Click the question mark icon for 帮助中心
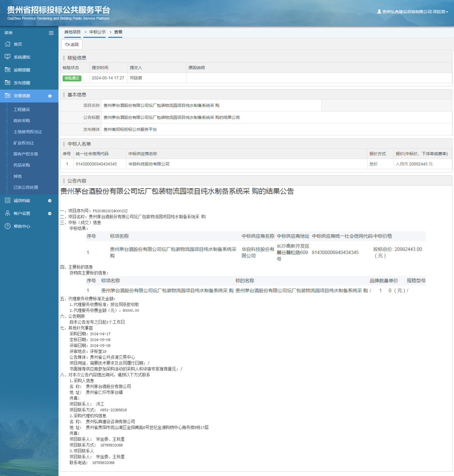The height and width of the screenshot is (476, 454). 8,226
